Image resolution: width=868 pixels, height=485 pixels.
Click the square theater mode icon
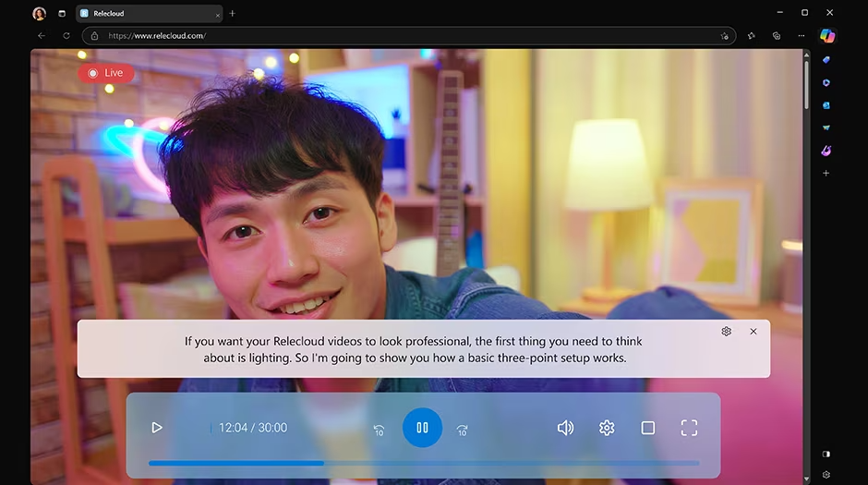click(x=648, y=428)
